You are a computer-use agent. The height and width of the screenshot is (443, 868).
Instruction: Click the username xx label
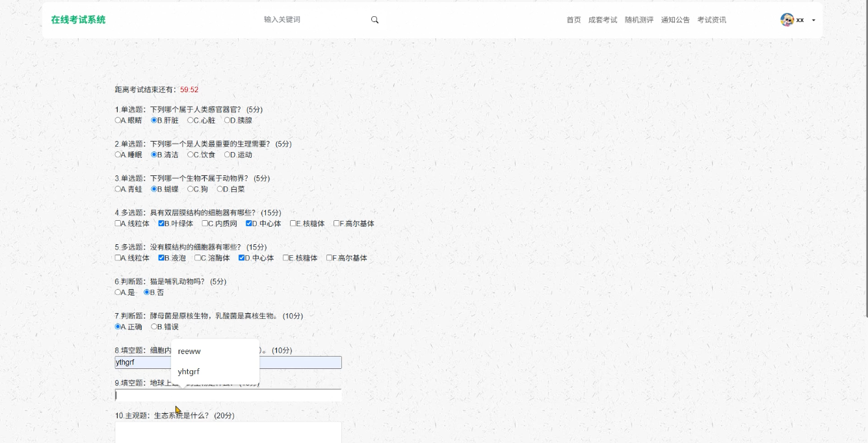(x=800, y=20)
